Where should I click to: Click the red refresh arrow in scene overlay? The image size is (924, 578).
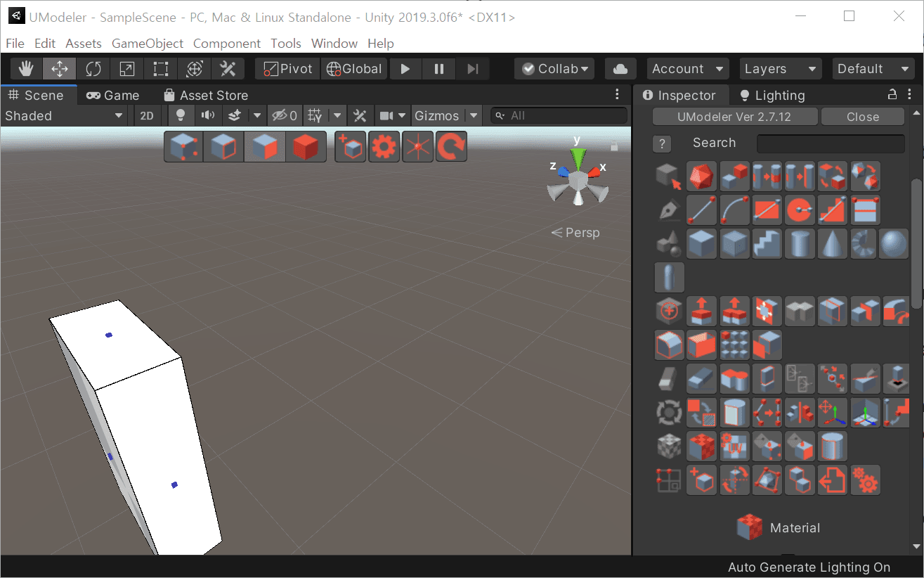point(451,147)
